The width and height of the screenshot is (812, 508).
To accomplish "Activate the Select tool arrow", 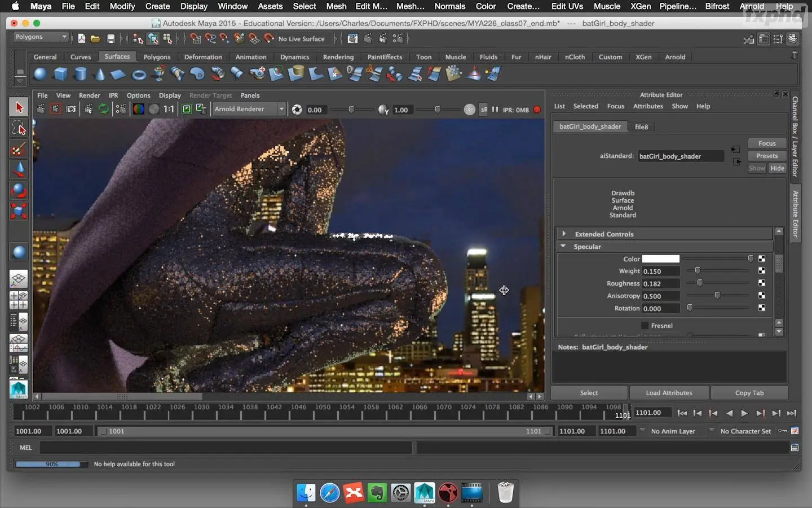I will [x=19, y=107].
